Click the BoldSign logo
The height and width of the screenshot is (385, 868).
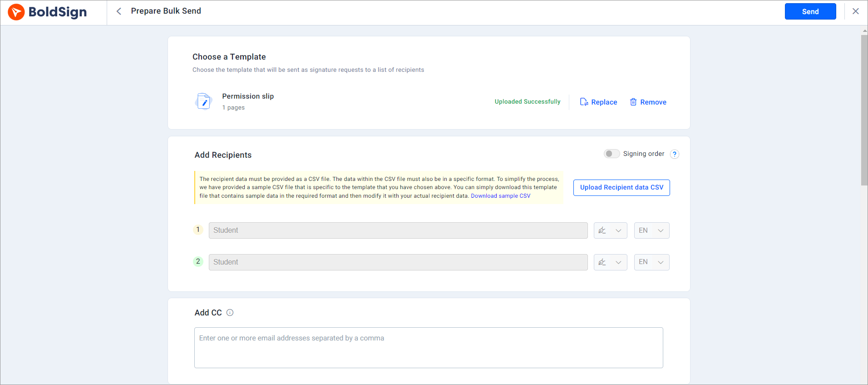coord(47,12)
